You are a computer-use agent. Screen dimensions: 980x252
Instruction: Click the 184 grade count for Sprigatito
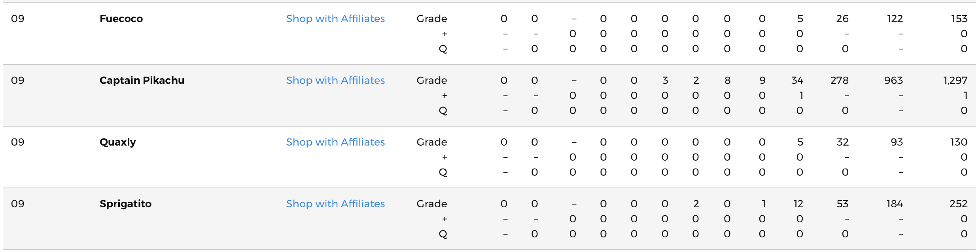(895, 204)
